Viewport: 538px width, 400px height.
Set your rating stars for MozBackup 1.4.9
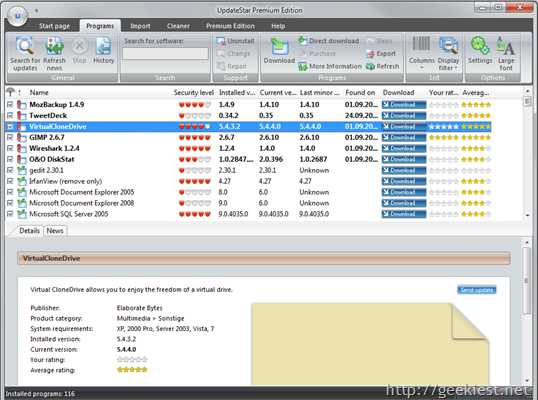click(x=443, y=105)
